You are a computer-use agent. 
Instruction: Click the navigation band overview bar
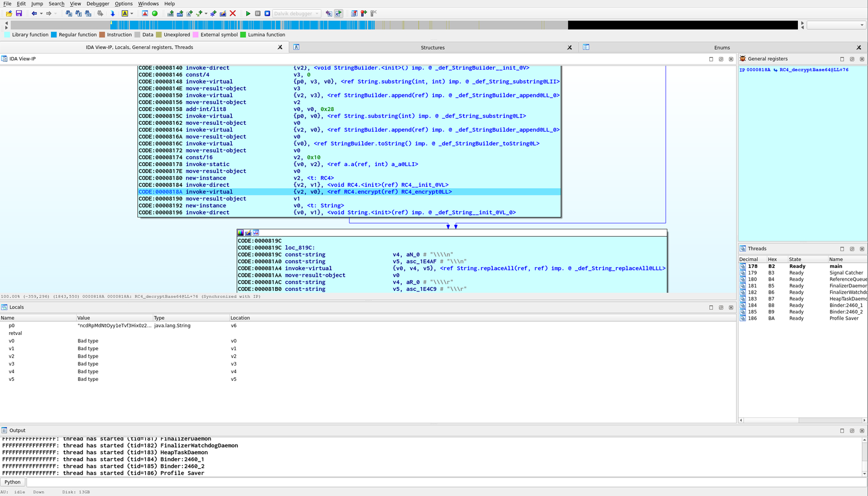pyautogui.click(x=404, y=25)
